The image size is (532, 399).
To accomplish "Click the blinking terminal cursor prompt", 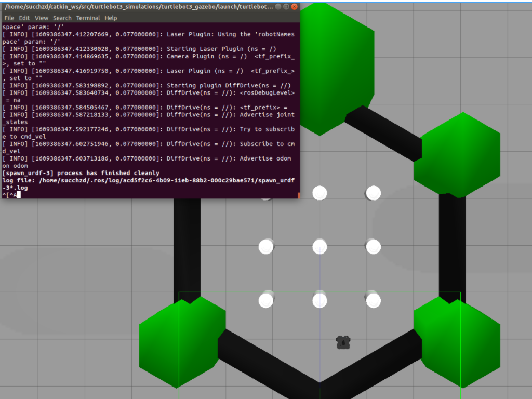I will [x=18, y=195].
